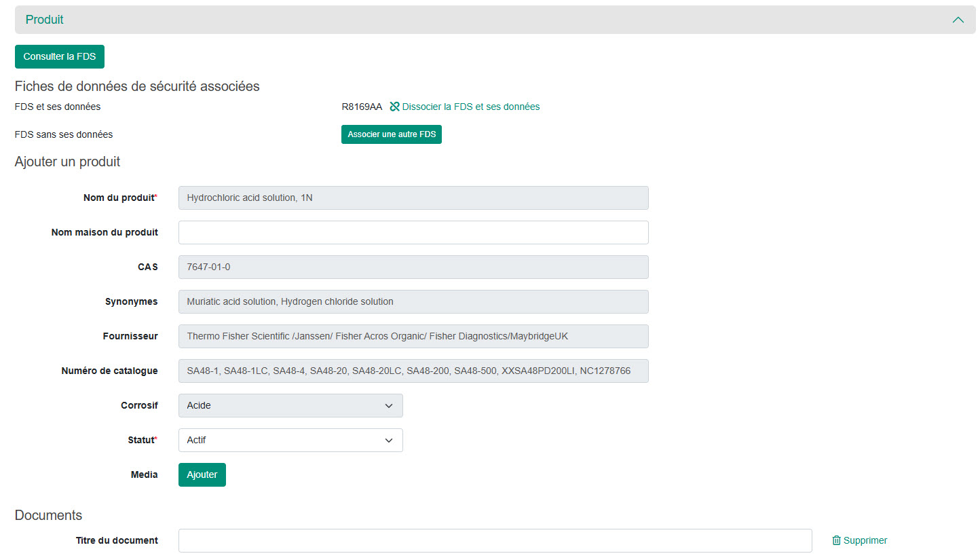
Task: Open the Consulter la FDS button
Action: 60,57
